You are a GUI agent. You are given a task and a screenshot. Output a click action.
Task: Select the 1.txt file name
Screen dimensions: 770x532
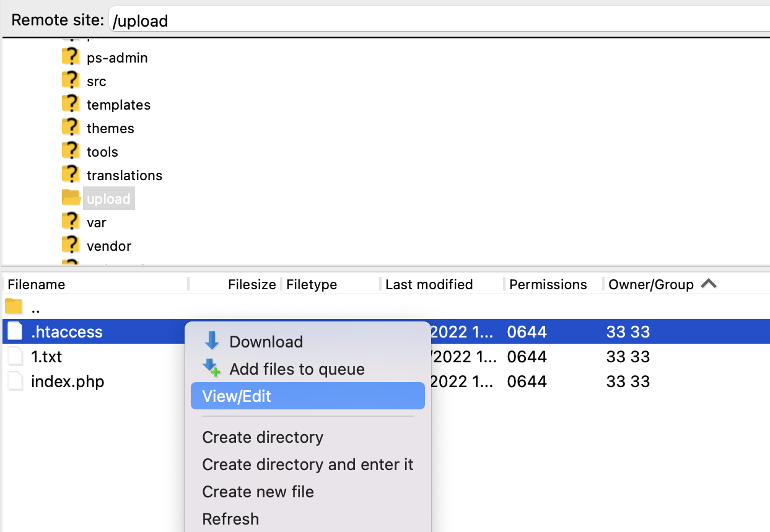click(46, 357)
